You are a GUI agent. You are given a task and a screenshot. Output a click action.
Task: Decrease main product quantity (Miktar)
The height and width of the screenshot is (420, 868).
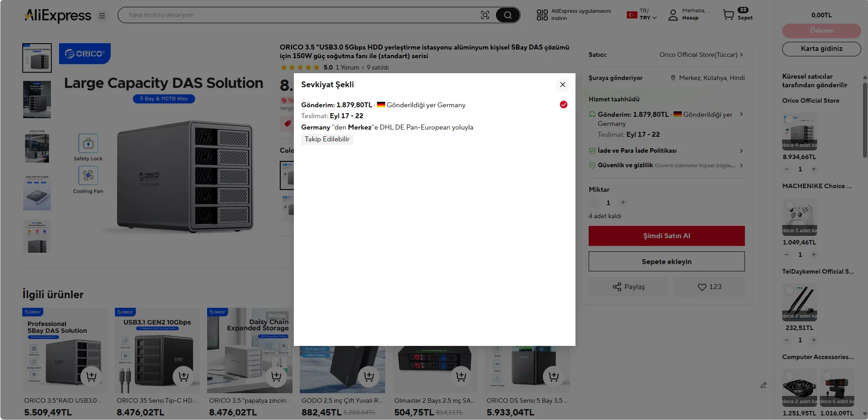594,203
